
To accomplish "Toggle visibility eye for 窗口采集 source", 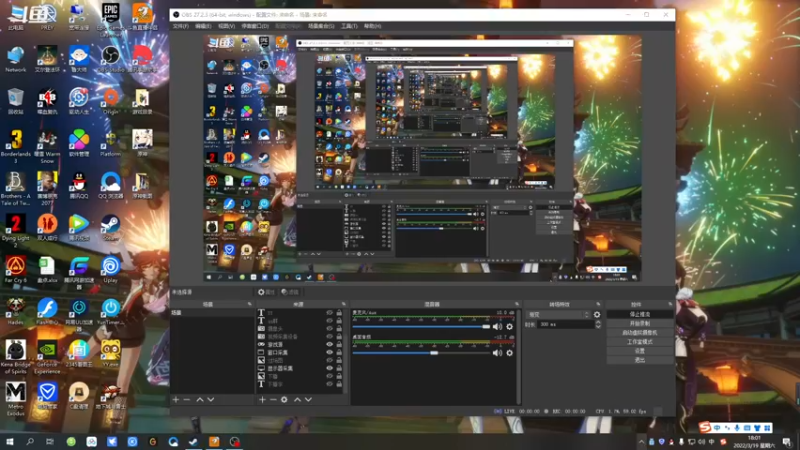I will click(330, 352).
